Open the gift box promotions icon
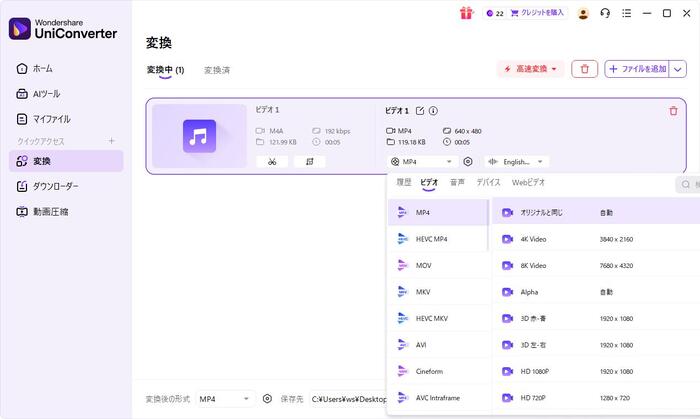 point(466,13)
